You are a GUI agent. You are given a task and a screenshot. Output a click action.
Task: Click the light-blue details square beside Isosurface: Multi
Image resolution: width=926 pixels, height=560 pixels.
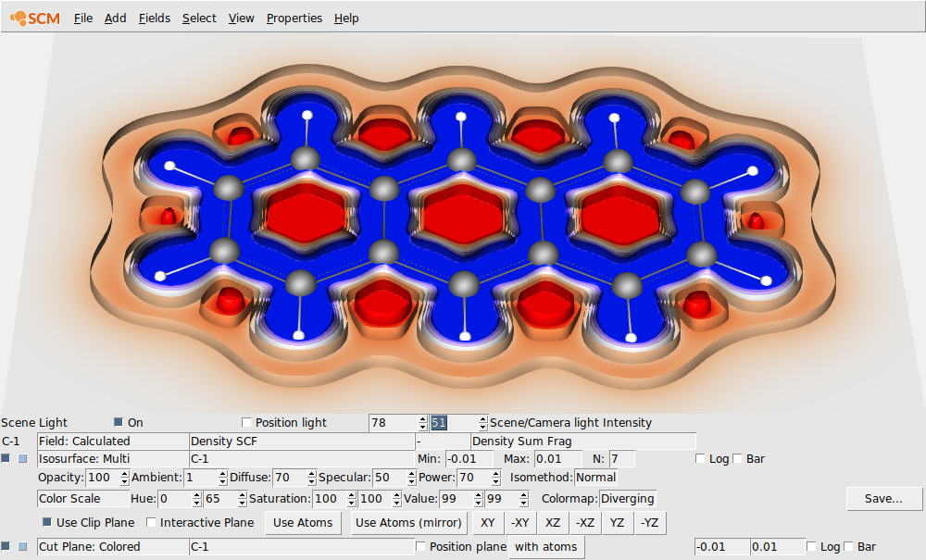[22, 458]
